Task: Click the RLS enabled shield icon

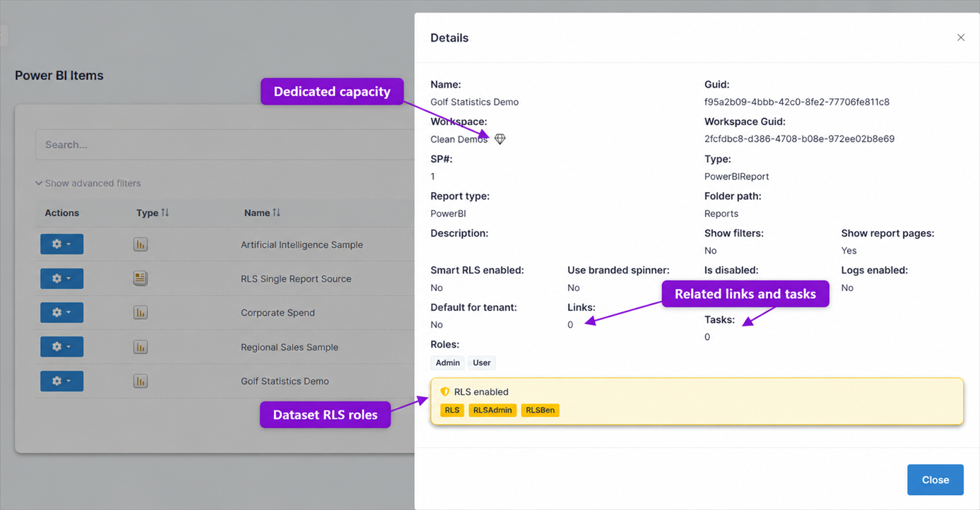Action: click(x=445, y=391)
